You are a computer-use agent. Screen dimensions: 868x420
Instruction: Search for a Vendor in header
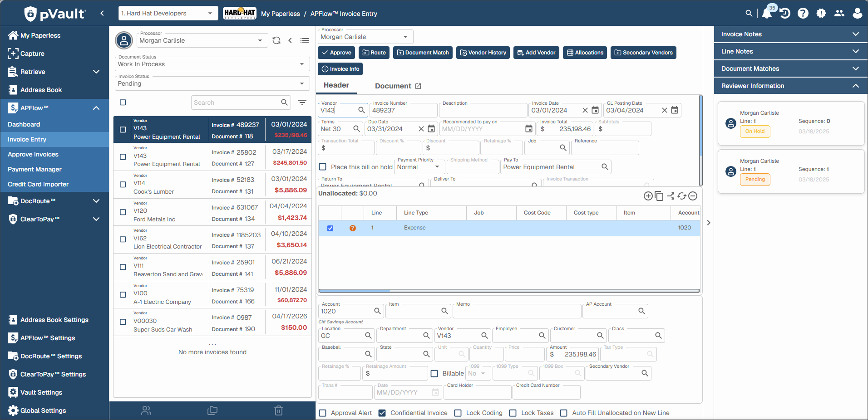pyautogui.click(x=361, y=110)
